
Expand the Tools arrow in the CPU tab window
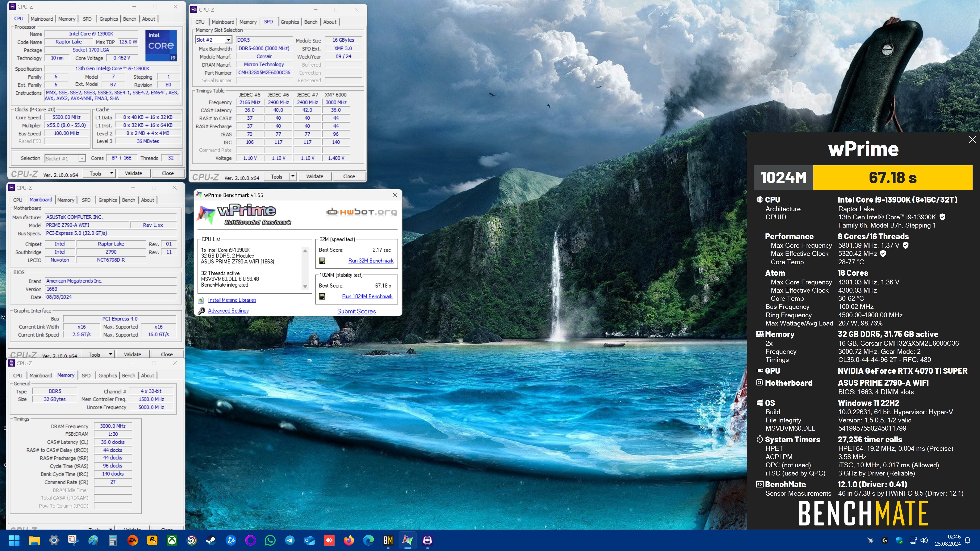point(112,173)
